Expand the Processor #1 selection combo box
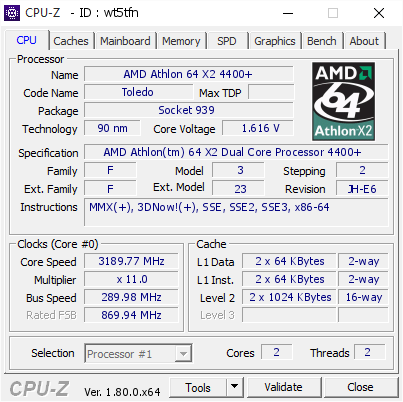Viewport: 403px width, 402px height. click(138, 353)
